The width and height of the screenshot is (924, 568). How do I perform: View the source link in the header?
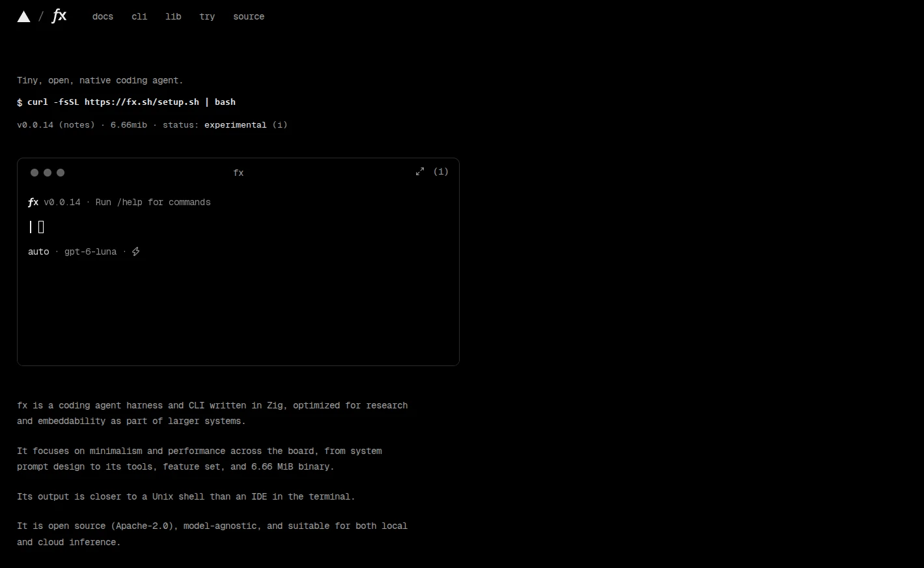[x=249, y=16]
